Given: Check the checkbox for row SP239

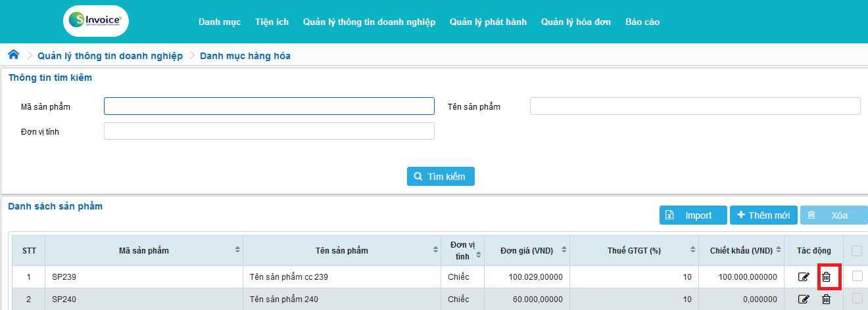Looking at the screenshot, I should (x=857, y=277).
